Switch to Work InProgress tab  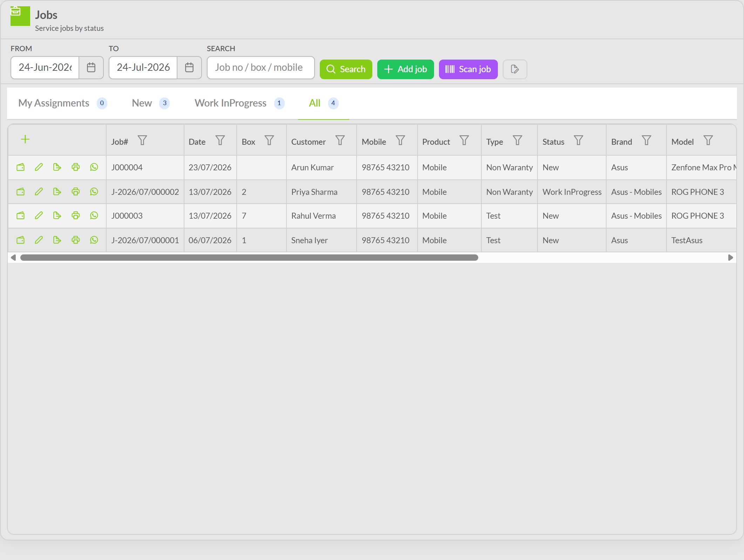tap(239, 103)
